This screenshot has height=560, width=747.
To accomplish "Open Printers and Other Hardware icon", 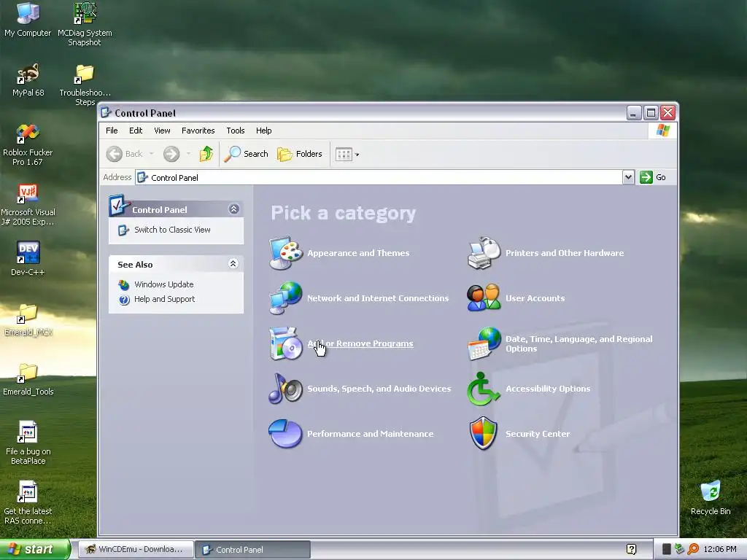I will tap(484, 252).
